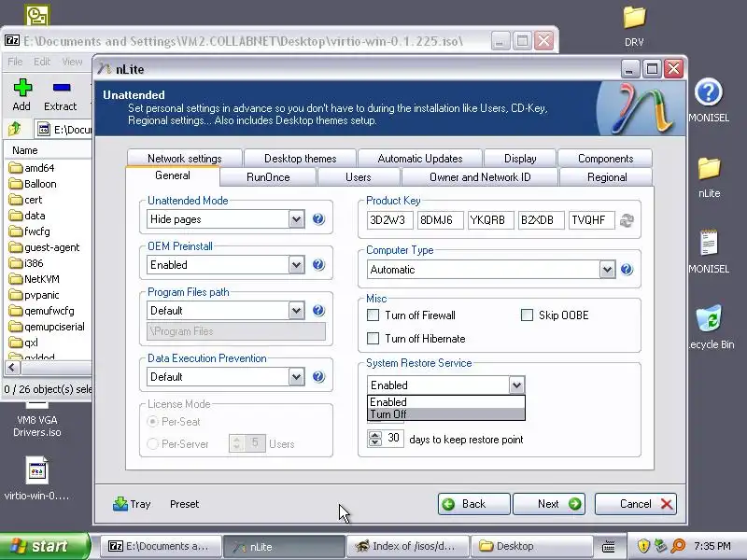Click the magnifier tray icon
Image resolution: width=747 pixels, height=560 pixels.
[x=679, y=546]
